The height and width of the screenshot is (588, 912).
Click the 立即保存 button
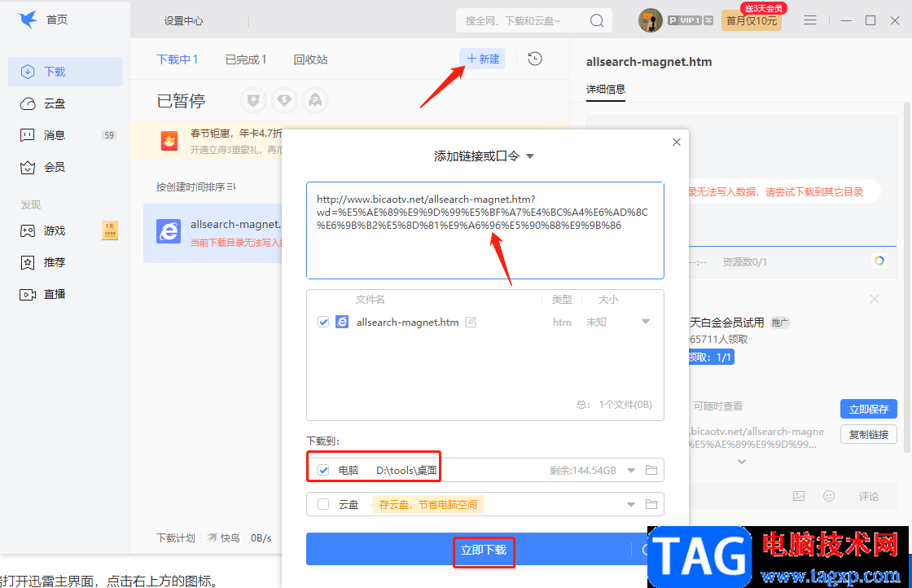(x=868, y=409)
